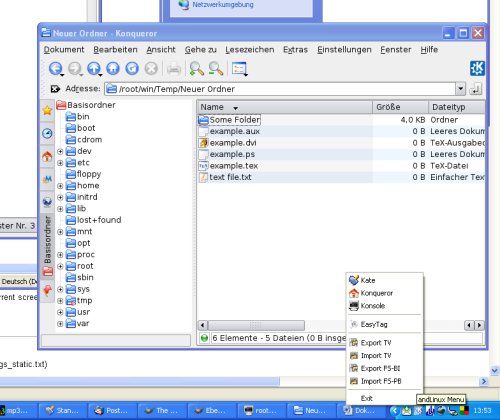Screen dimensions: 500x420
Task: Expand the proc tree folder
Action: coord(60,255)
